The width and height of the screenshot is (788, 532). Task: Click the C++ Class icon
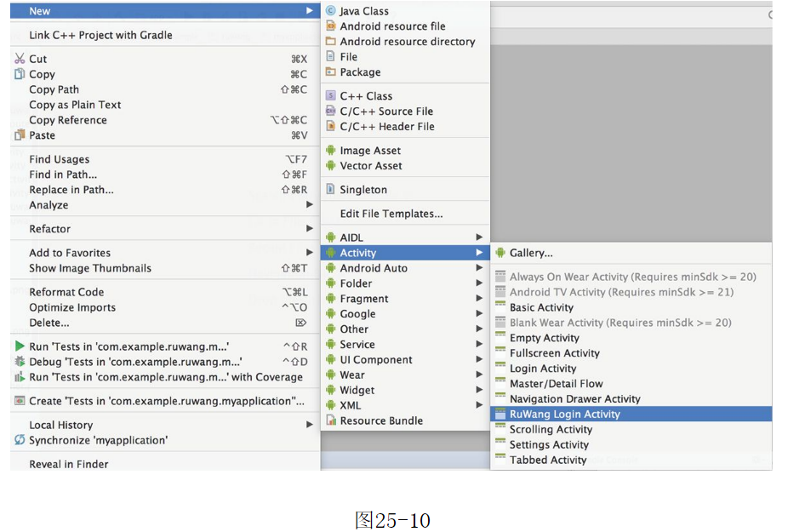click(x=330, y=96)
